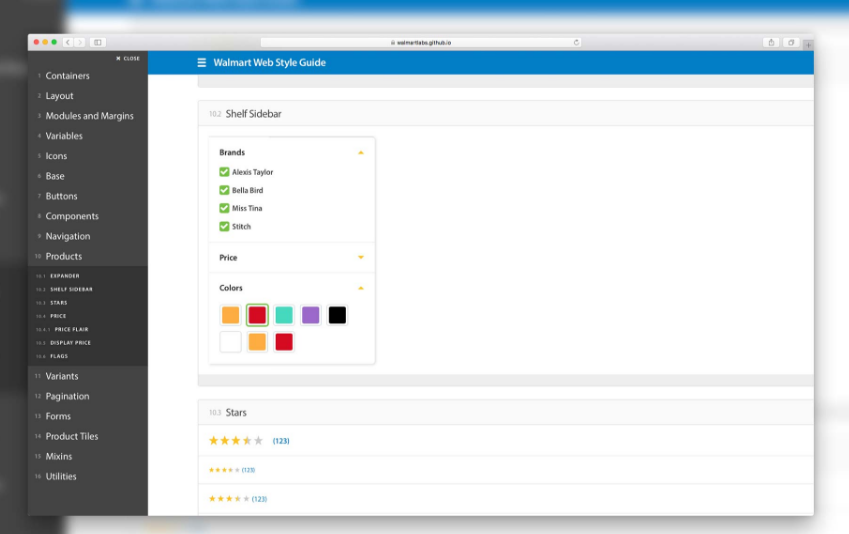Screen dimensions: 849x534
Task: Open Forms in the sidebar
Action: [x=58, y=416]
